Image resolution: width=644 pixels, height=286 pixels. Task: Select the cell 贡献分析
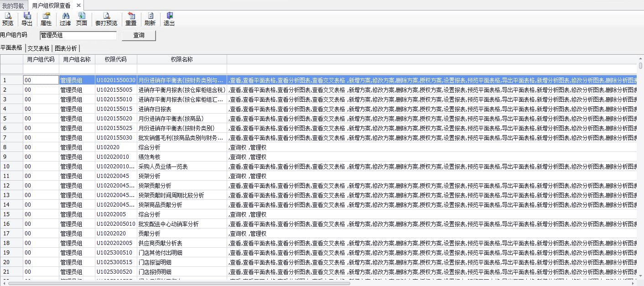182,234
